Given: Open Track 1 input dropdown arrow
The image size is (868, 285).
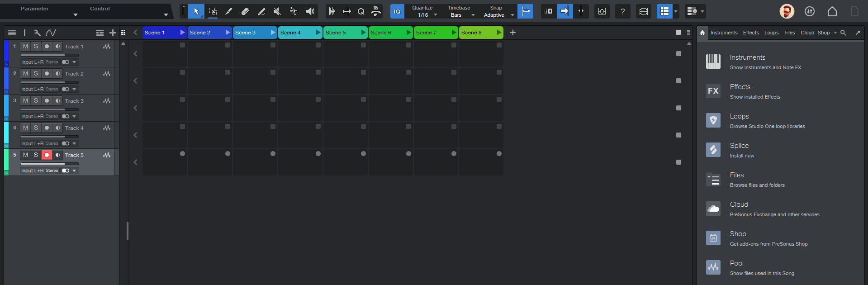Looking at the screenshot, I should 74,62.
